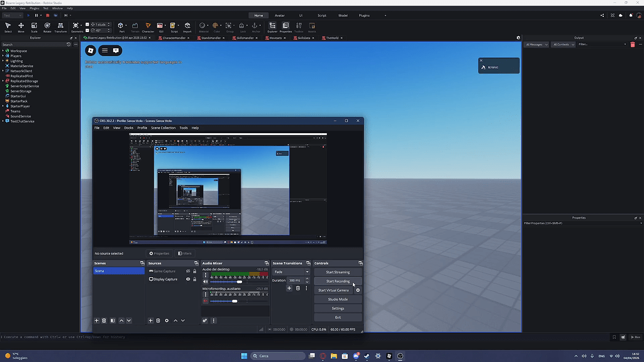This screenshot has width=644, height=362.
Task: Add a scene transition with plus icon
Action: tap(289, 288)
